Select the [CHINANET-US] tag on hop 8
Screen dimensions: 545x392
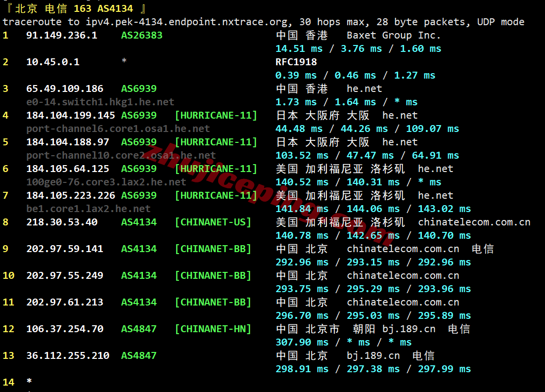(213, 222)
